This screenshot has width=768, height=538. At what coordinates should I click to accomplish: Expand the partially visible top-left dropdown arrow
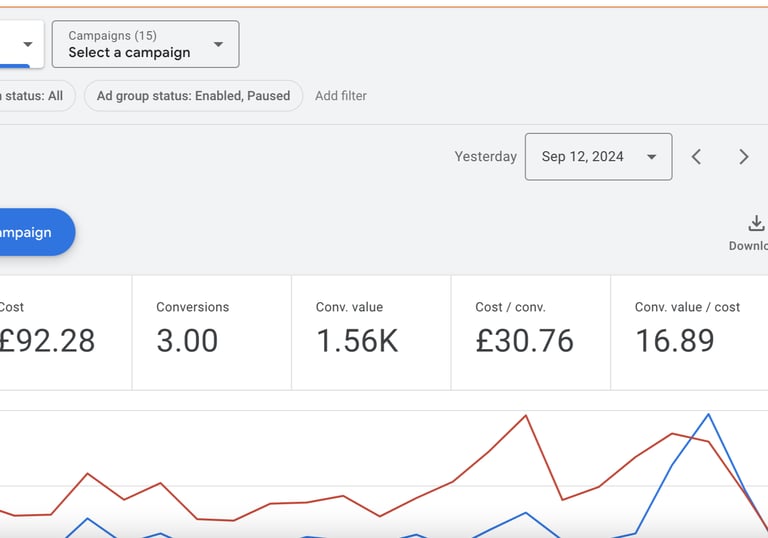28,44
